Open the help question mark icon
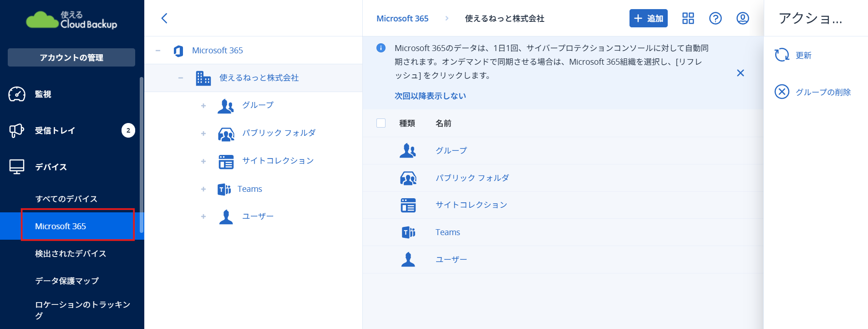Screen dimensions: 868x329 click(716, 18)
